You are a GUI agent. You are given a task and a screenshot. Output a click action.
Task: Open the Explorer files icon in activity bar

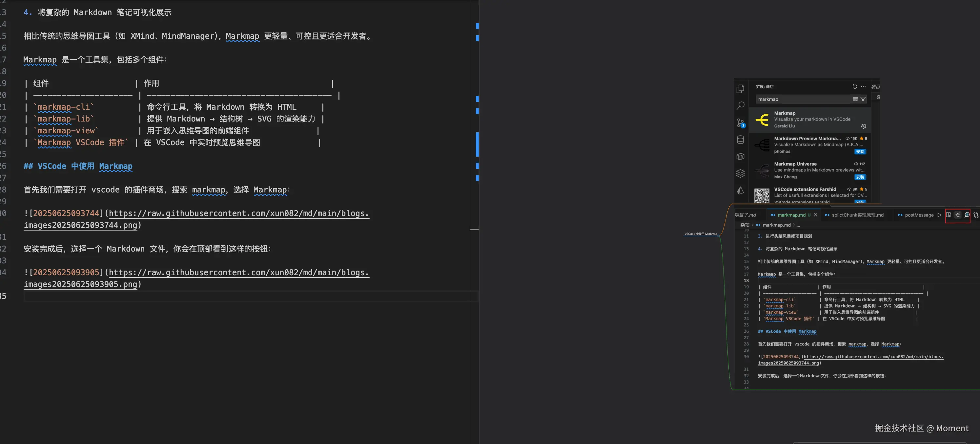pos(740,89)
